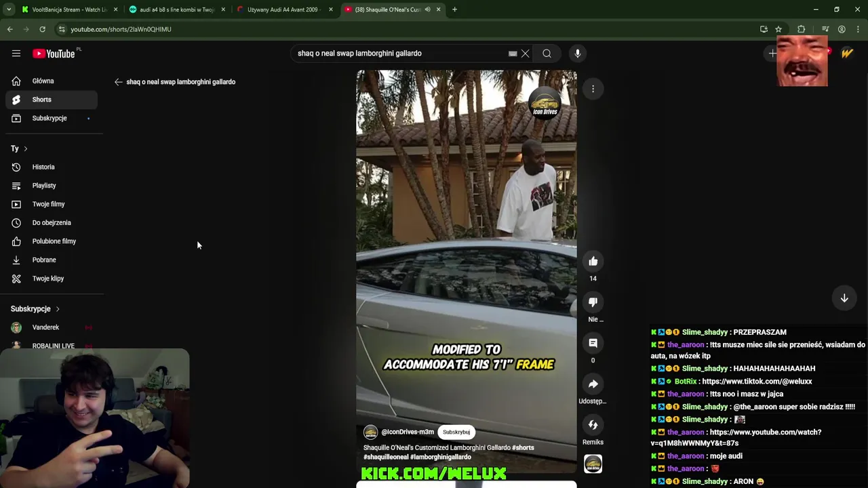This screenshot has width=868, height=488.
Task: Open the Vanderek subscription channel
Action: point(52,327)
